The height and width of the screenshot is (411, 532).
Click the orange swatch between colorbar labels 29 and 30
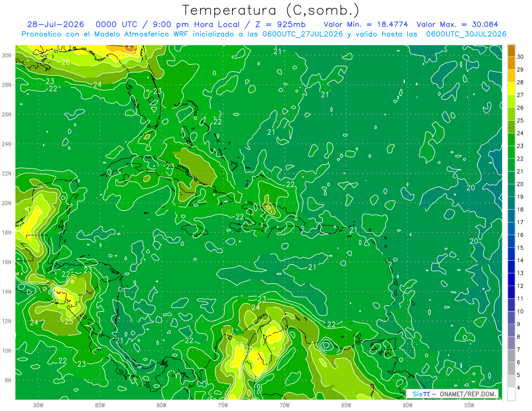[511, 63]
